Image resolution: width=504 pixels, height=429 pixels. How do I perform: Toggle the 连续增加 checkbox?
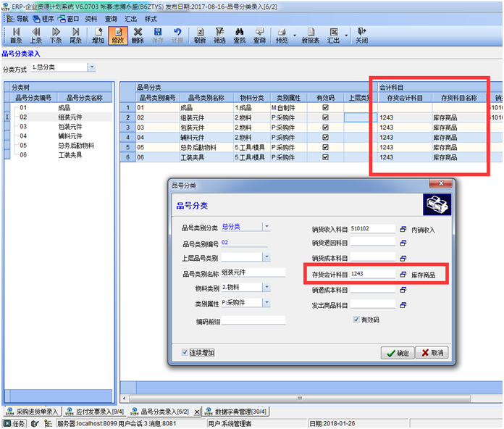[x=186, y=353]
